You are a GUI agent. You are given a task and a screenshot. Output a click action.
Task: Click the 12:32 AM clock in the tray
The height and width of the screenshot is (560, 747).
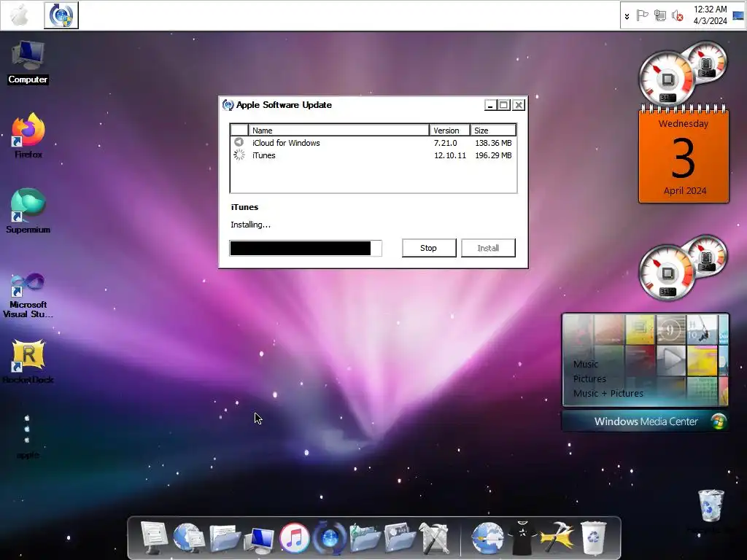click(711, 15)
